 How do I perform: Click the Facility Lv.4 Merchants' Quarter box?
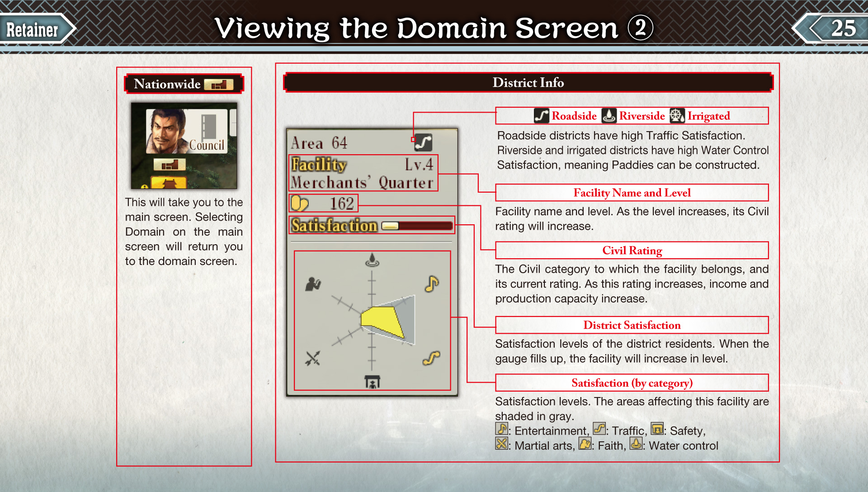(x=363, y=173)
